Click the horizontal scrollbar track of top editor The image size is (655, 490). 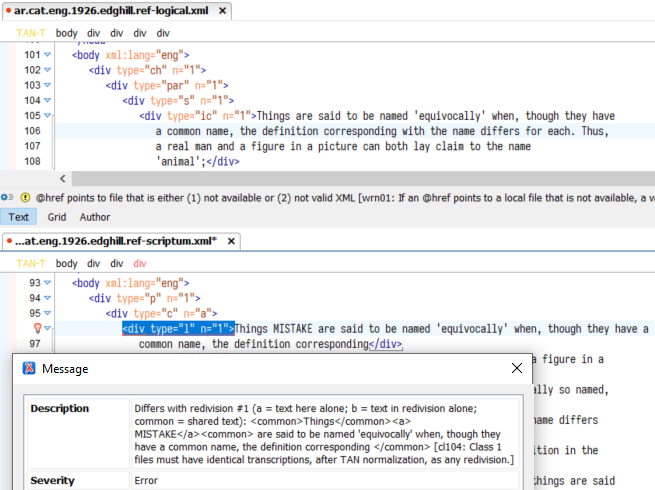[x=363, y=179]
